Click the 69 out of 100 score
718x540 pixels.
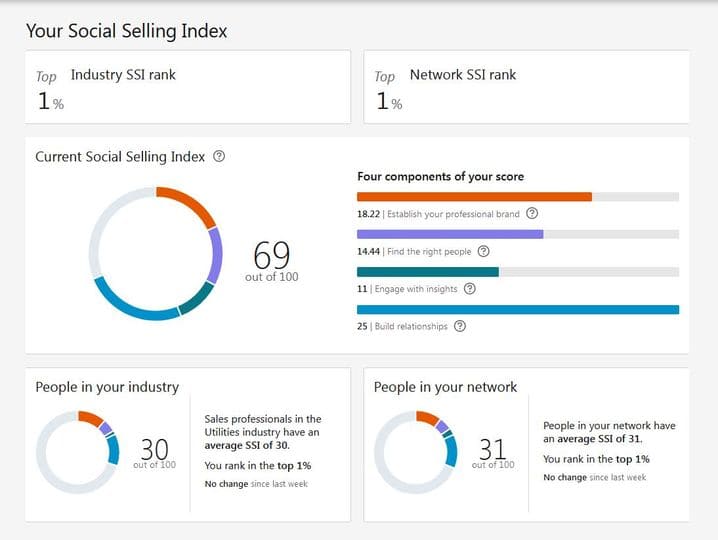(x=271, y=258)
